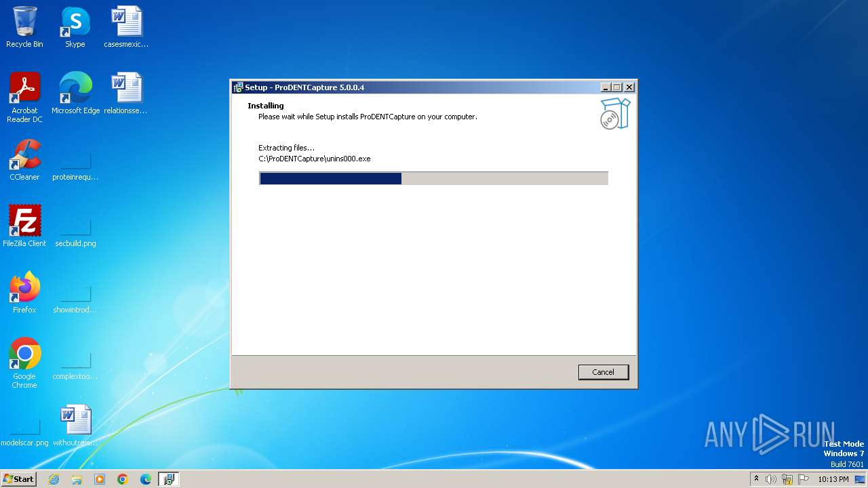Click the network status tray icon
The width and height of the screenshot is (868, 488).
pos(787,479)
